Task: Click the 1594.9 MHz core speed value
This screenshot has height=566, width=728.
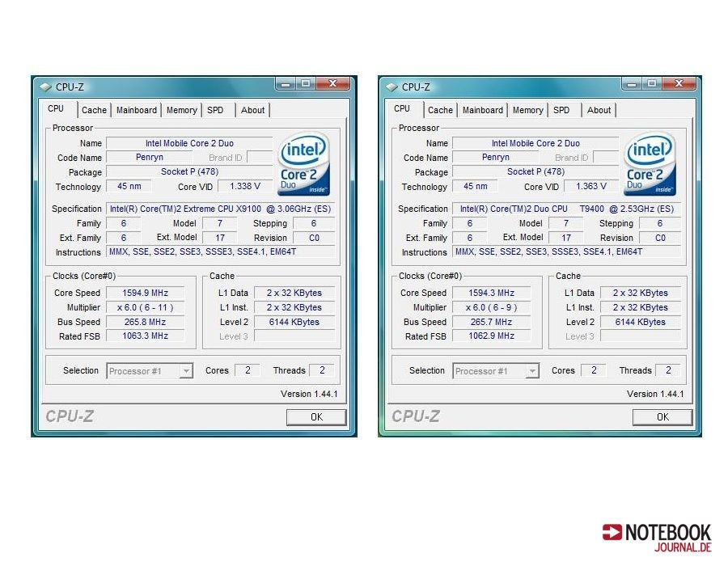Action: 146,293
